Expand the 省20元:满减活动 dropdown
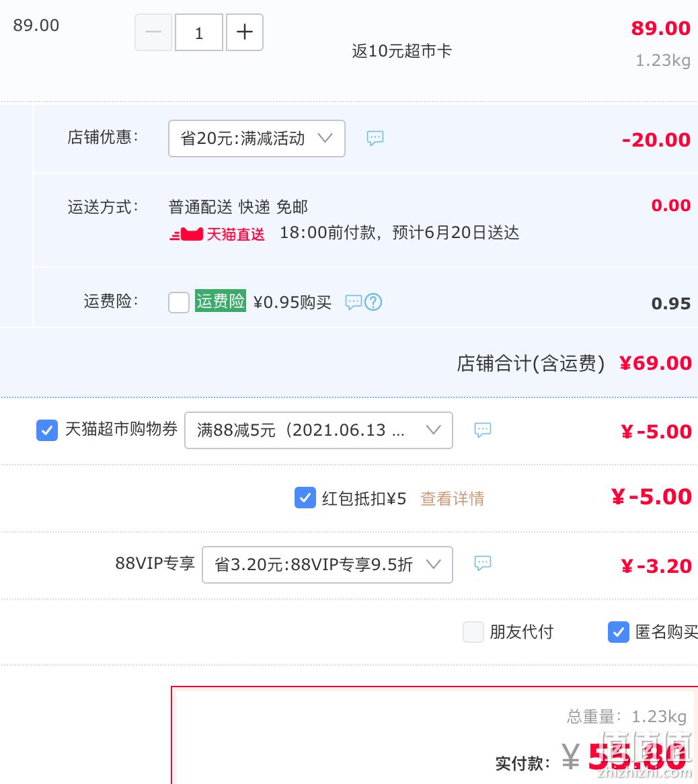The height and width of the screenshot is (784, 698). click(257, 139)
